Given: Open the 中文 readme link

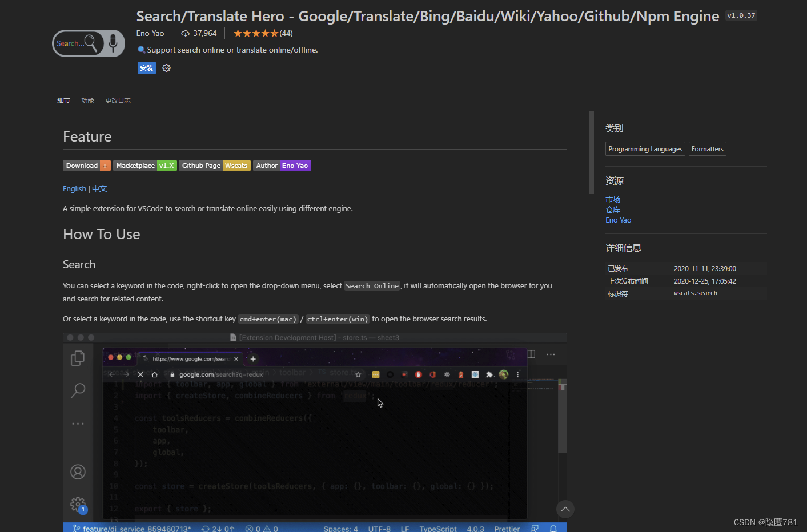Looking at the screenshot, I should click(x=99, y=188).
